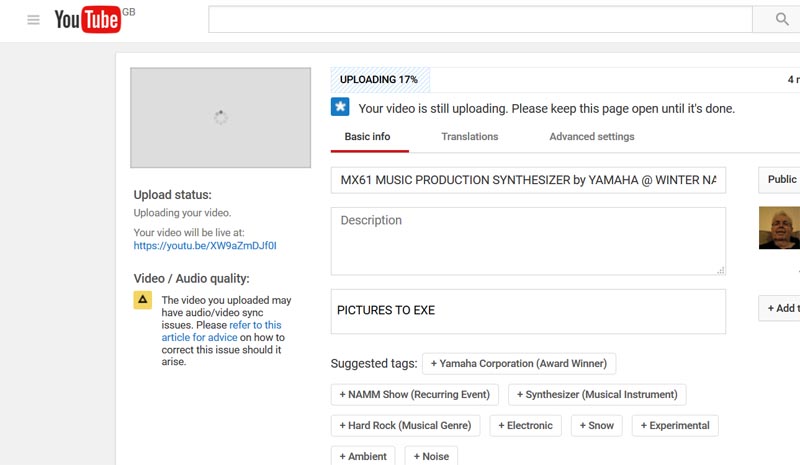
Task: Click the video title field
Action: pyautogui.click(x=528, y=180)
